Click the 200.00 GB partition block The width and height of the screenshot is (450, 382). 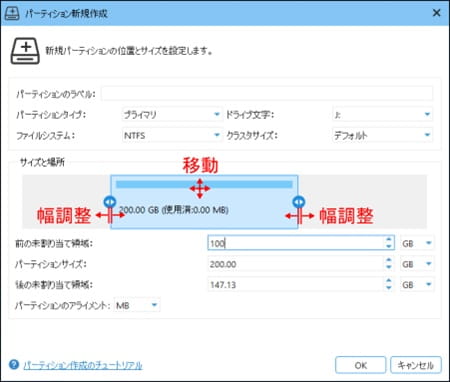pyautogui.click(x=204, y=202)
